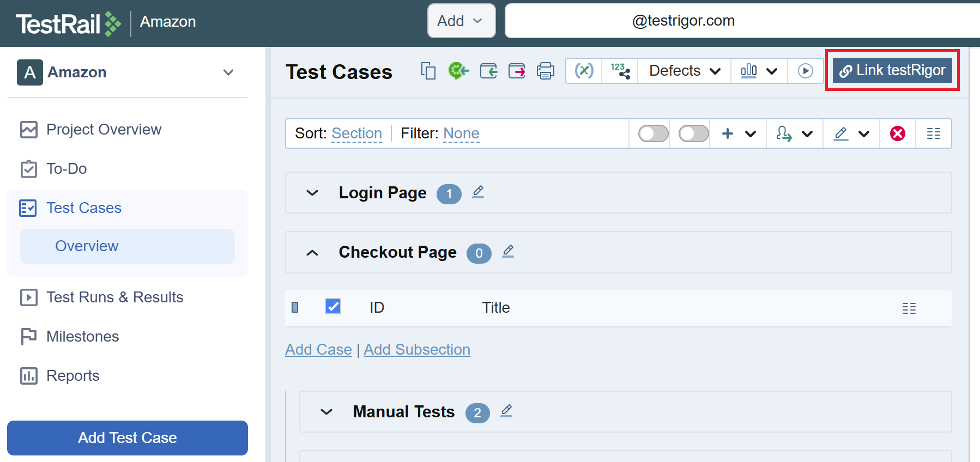Click the print icon in Test Cases toolbar
Viewport: 980px width, 462px height.
click(x=545, y=71)
